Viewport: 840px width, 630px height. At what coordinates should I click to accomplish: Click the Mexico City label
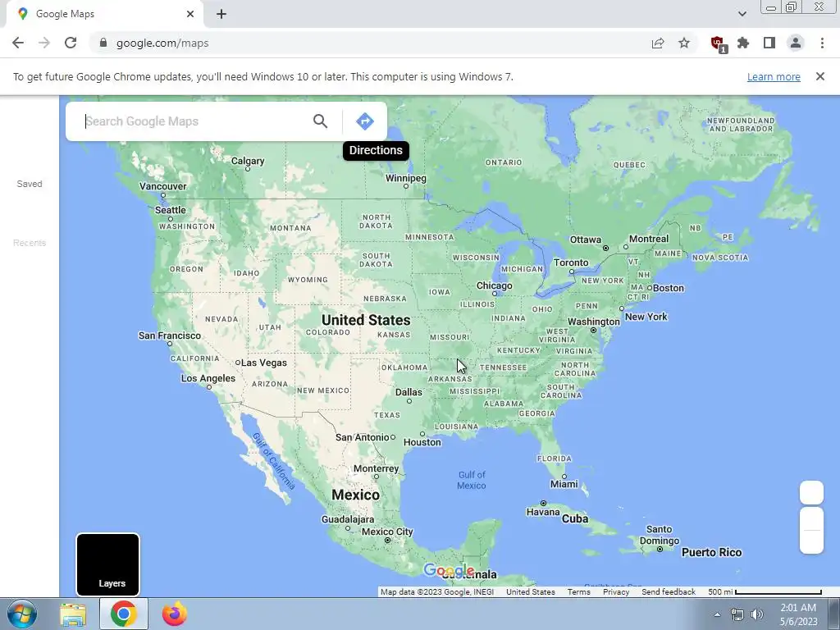click(387, 532)
